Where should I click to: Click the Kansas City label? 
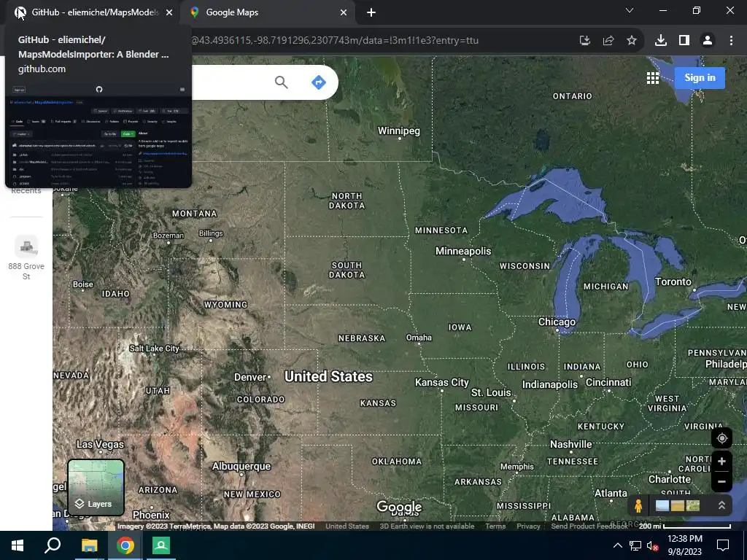click(x=441, y=382)
